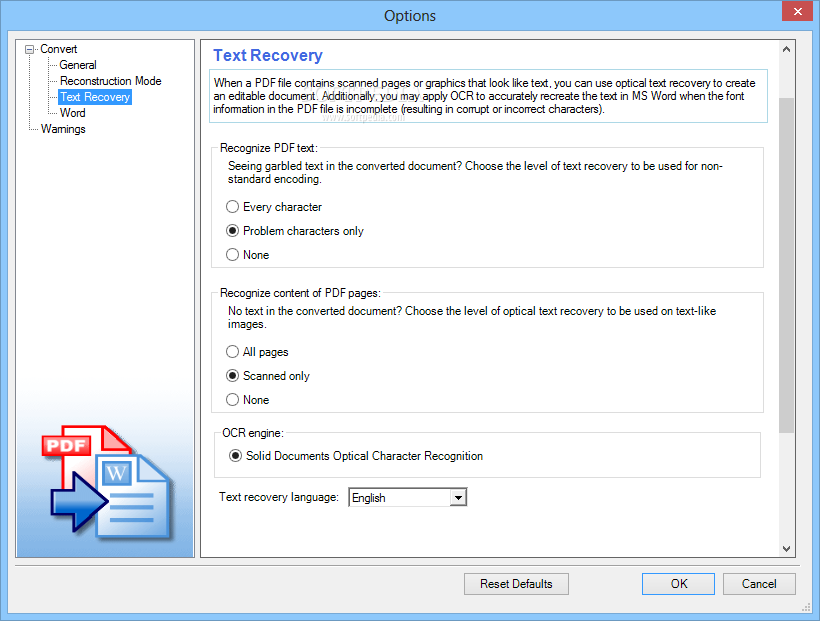Collapse the Convert tree node
Viewport: 820px width, 621px height.
(x=29, y=49)
